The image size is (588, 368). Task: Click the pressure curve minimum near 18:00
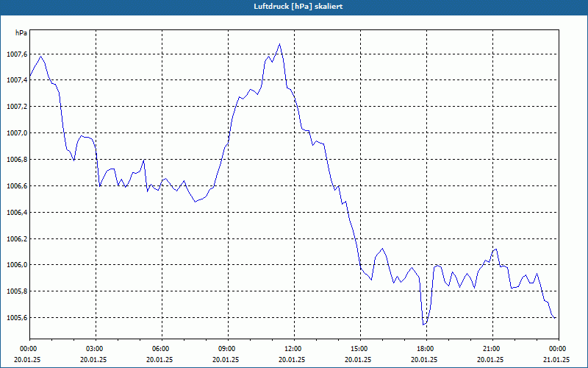click(x=423, y=325)
